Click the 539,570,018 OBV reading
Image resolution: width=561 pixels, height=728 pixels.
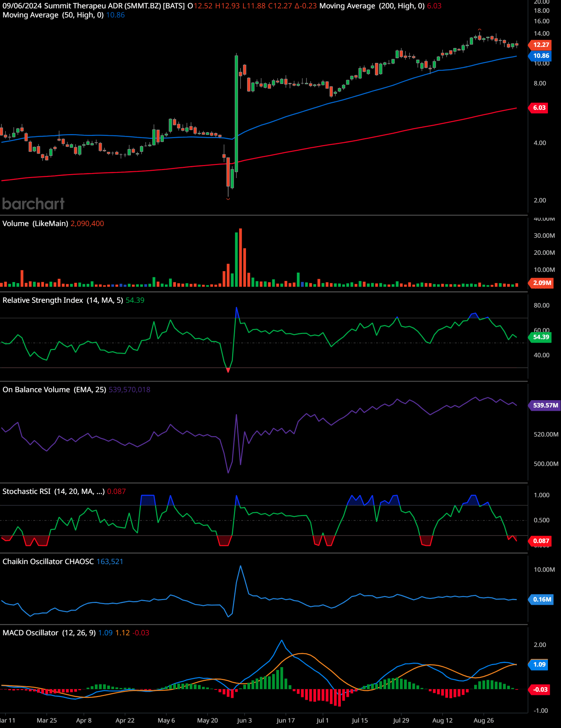click(x=129, y=390)
